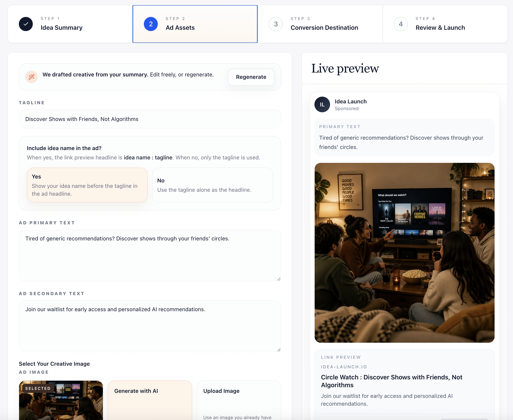The image size is (513, 420).
Task: Click the ad image in the live preview
Action: point(404,253)
